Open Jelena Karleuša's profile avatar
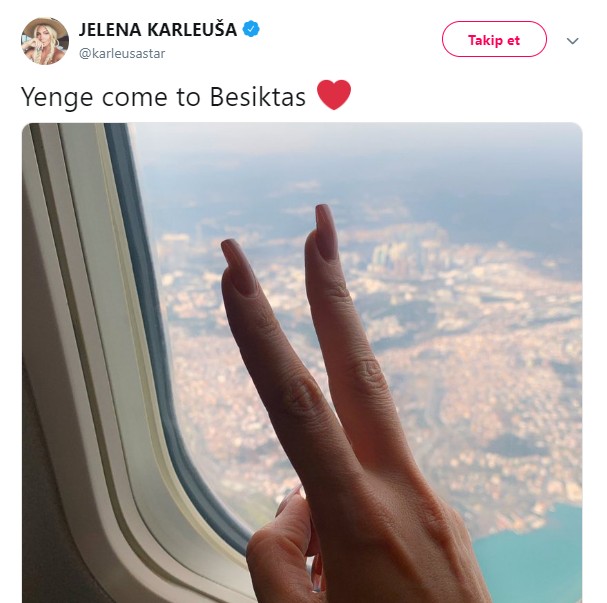 (45, 41)
